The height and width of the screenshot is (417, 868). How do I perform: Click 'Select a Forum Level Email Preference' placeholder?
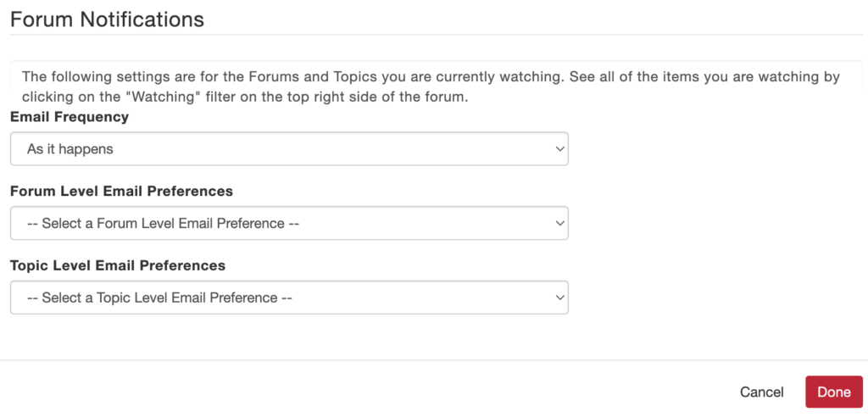coord(164,223)
